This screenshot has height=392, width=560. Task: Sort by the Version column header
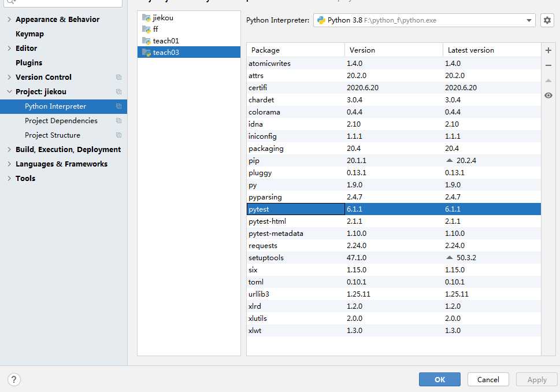click(394, 50)
